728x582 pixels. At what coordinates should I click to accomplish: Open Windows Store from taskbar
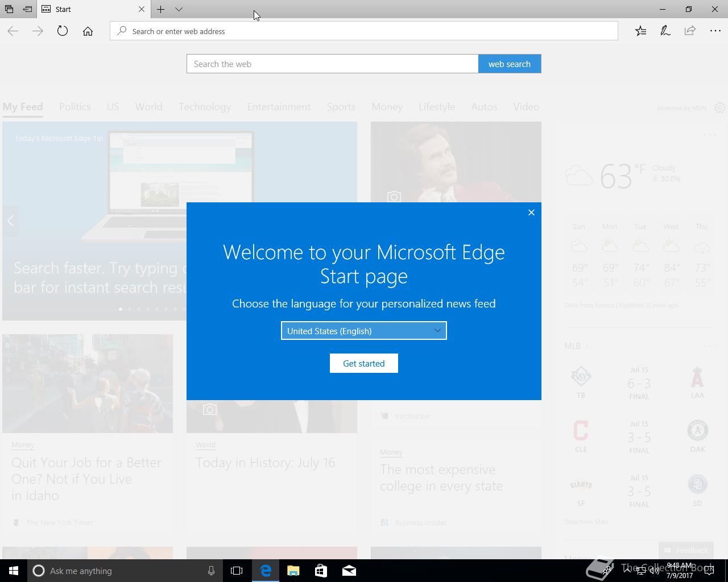321,571
